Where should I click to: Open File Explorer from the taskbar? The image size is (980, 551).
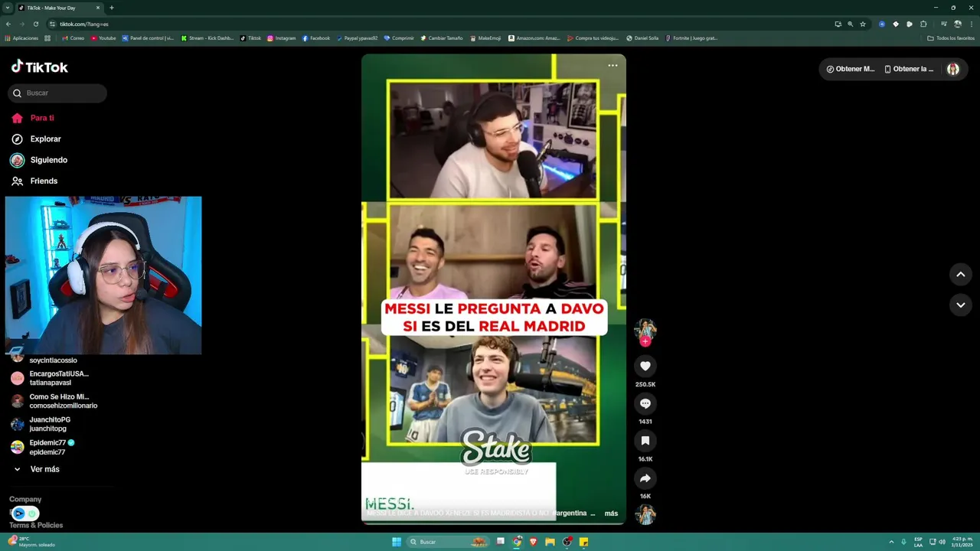pos(550,542)
